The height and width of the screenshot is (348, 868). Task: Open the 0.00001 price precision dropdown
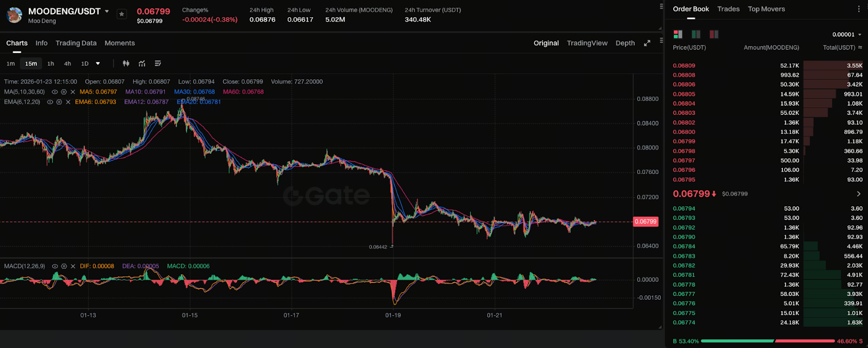tap(847, 35)
